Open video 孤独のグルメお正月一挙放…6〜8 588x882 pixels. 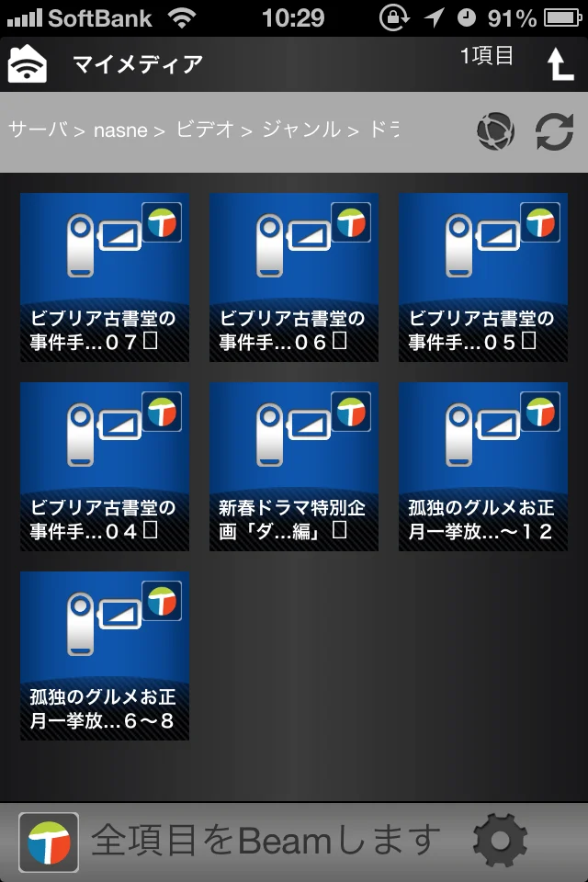105,655
